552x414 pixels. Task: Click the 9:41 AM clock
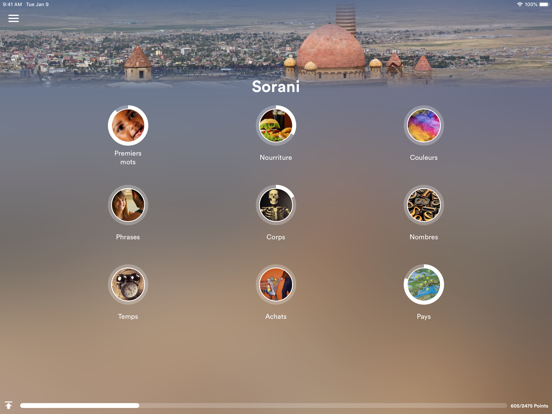pyautogui.click(x=12, y=4)
